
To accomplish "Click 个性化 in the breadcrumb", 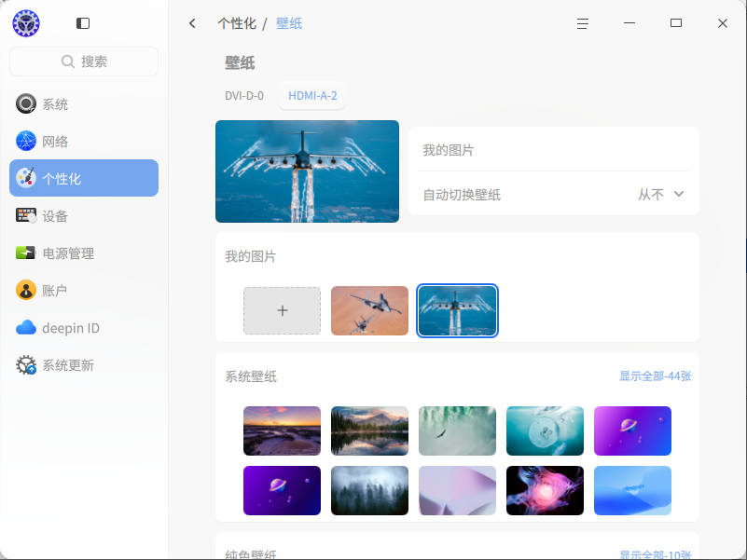I will point(237,23).
